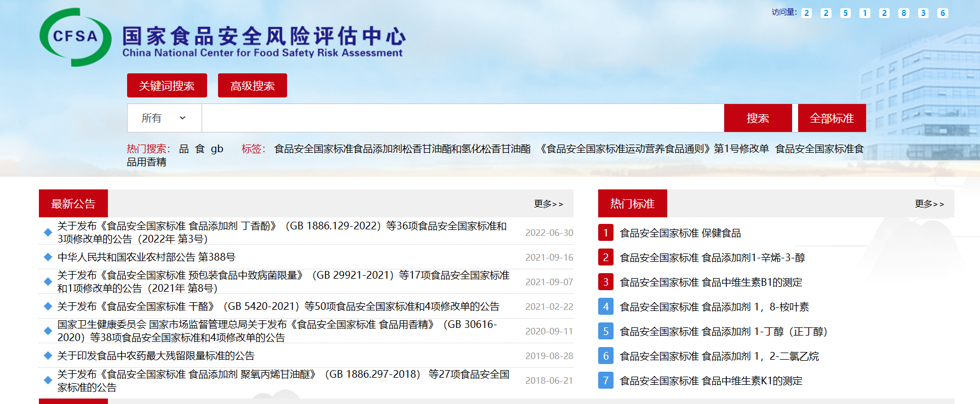Open hot standard 食品安全国家标准 保健食品
980x404 pixels.
[x=680, y=233]
